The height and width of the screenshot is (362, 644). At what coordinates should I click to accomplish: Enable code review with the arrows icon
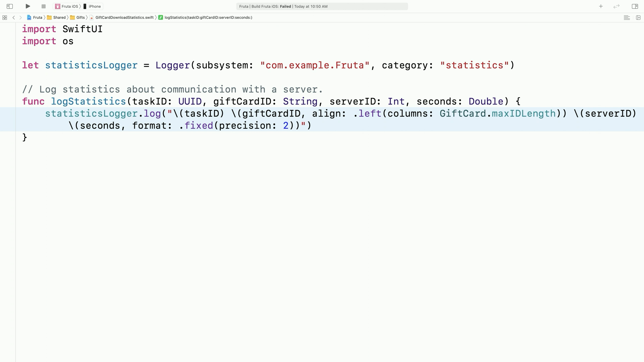pyautogui.click(x=616, y=6)
